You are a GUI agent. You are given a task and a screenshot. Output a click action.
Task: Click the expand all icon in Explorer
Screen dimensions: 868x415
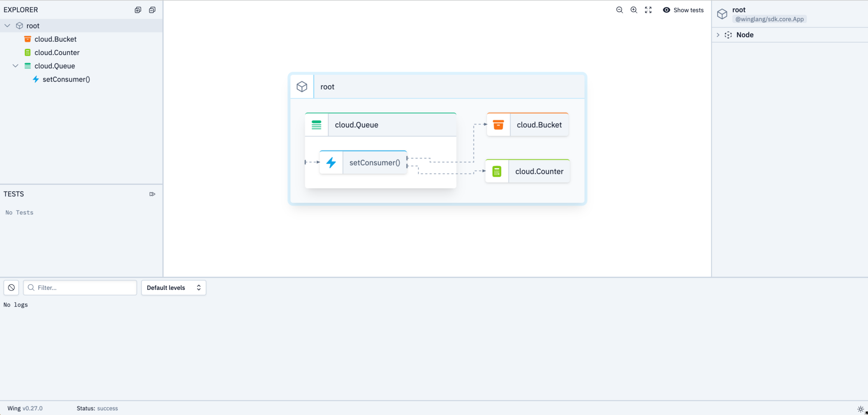click(138, 10)
